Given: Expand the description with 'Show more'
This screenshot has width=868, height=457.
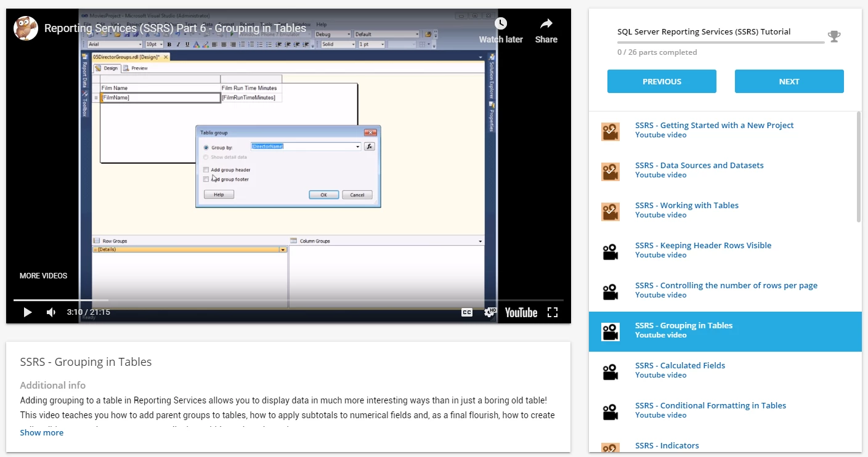Looking at the screenshot, I should click(x=42, y=432).
